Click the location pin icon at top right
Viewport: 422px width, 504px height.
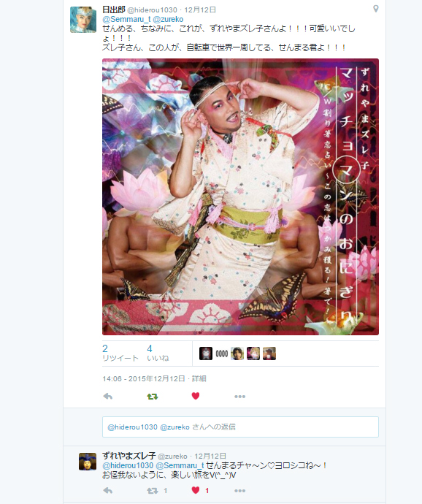pos(375,9)
